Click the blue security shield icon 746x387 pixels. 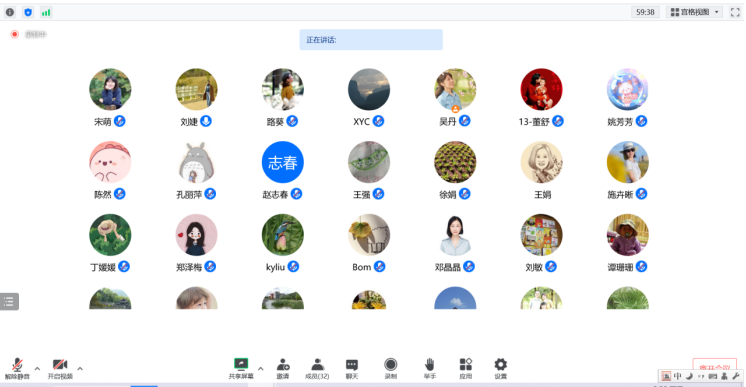28,12
